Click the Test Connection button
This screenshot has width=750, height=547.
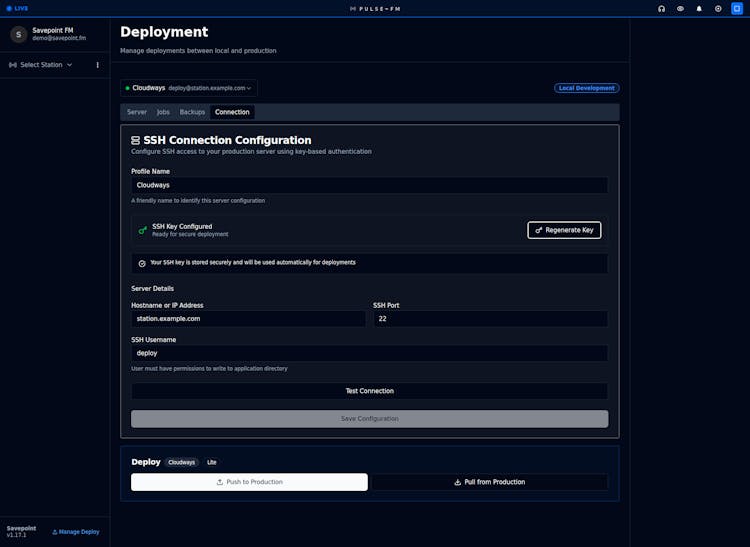369,391
